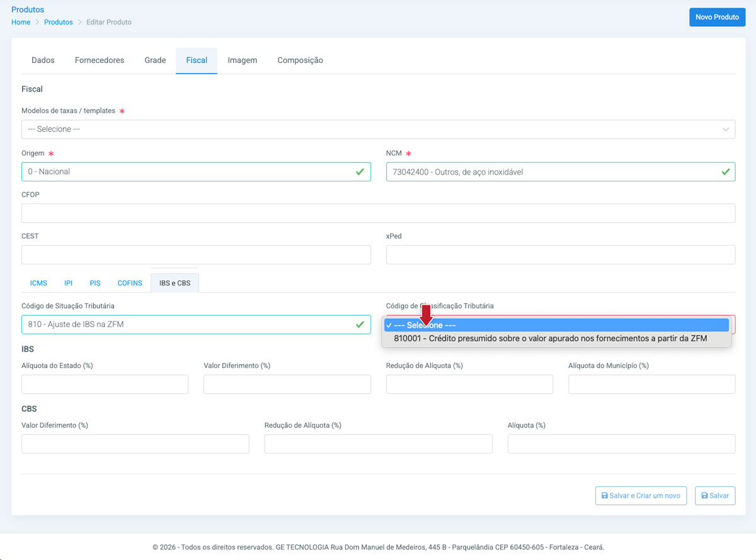Image resolution: width=756 pixels, height=560 pixels.
Task: Open the Home breadcrumb link
Action: [21, 22]
